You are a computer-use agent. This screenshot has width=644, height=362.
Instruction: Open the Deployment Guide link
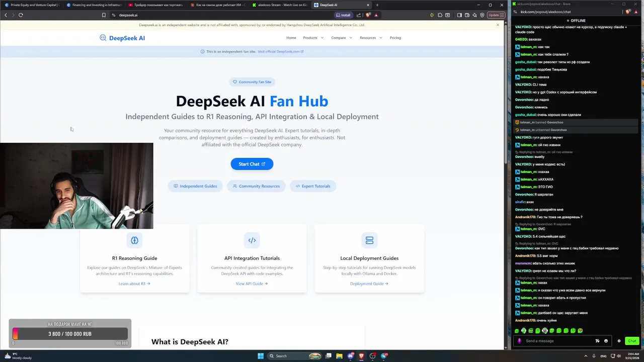(369, 284)
